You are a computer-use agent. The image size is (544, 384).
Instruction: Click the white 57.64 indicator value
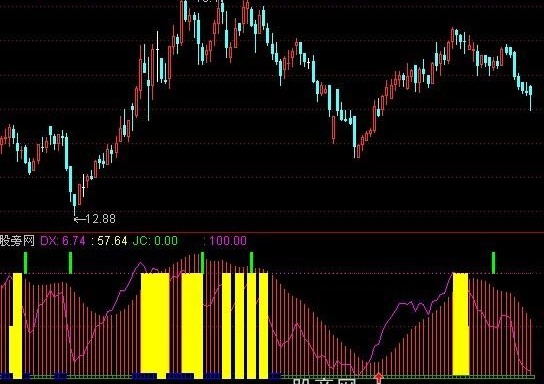112,240
